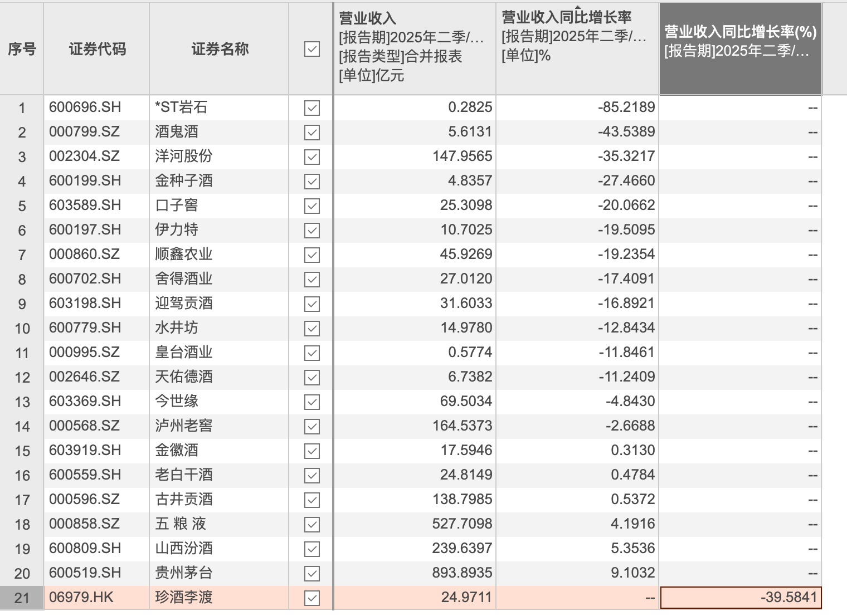Uncheck the checkbox for 贵州茅台 row
The height and width of the screenshot is (616, 847).
312,573
